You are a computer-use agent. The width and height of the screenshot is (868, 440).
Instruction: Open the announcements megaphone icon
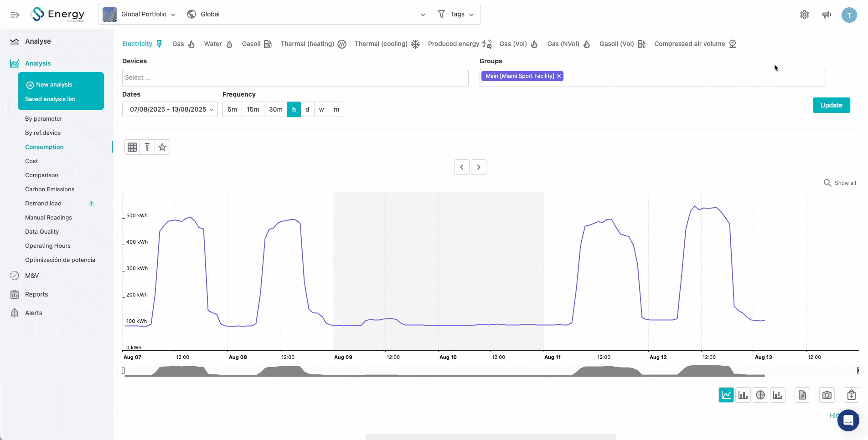coord(827,15)
